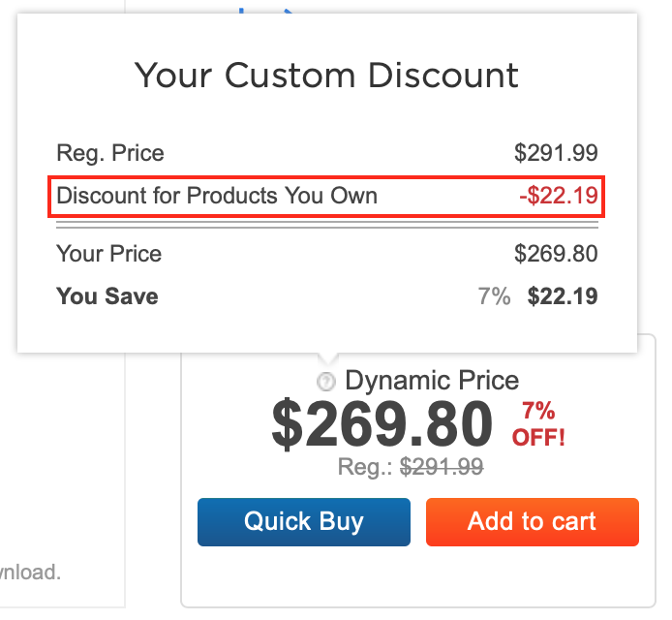Click the double divider line in popup

click(326, 226)
